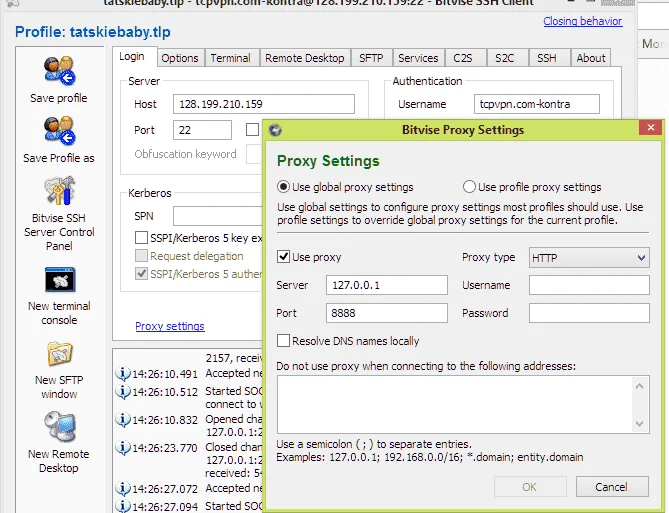Switch to the SFTP tab
Screen dimensions: 669x513
(x=371, y=58)
